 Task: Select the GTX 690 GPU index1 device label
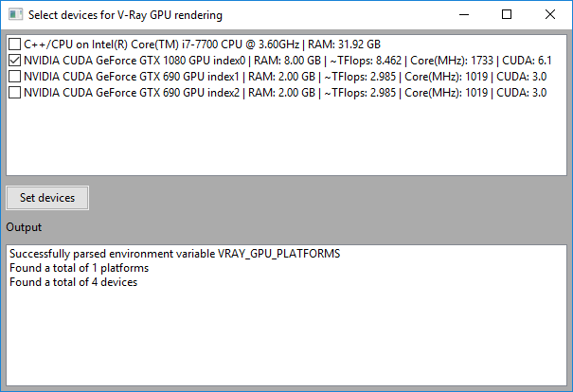click(284, 76)
